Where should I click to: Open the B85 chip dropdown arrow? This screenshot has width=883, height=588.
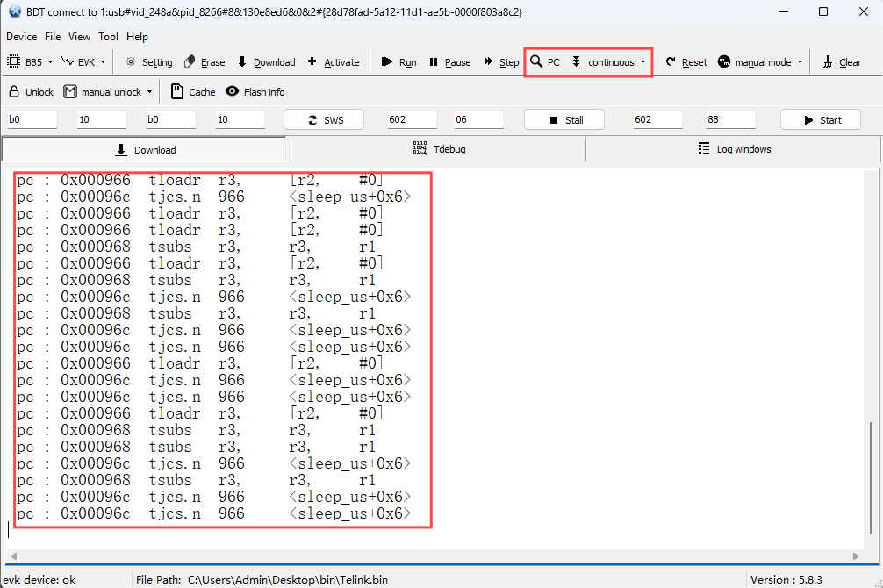[50, 62]
